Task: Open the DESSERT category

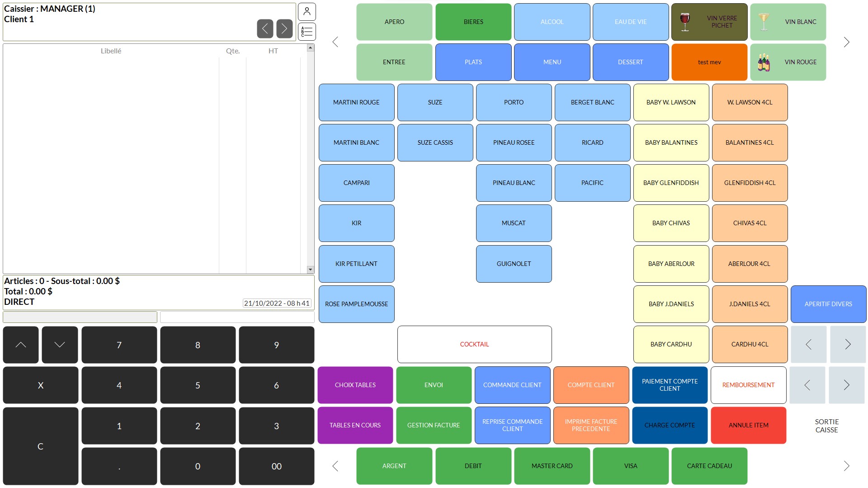Action: (630, 62)
